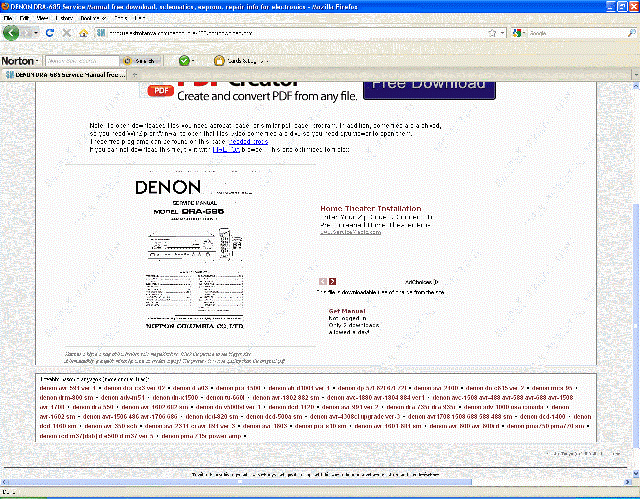
Task: Click the Firefox logo in title bar
Action: (x=5, y=6)
